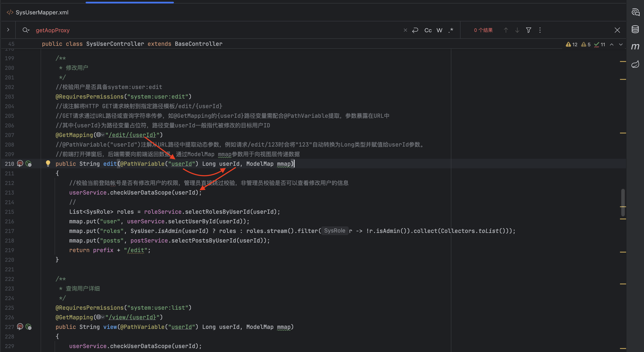Open more search options menu (three dots)
The height and width of the screenshot is (352, 644).
tap(540, 30)
